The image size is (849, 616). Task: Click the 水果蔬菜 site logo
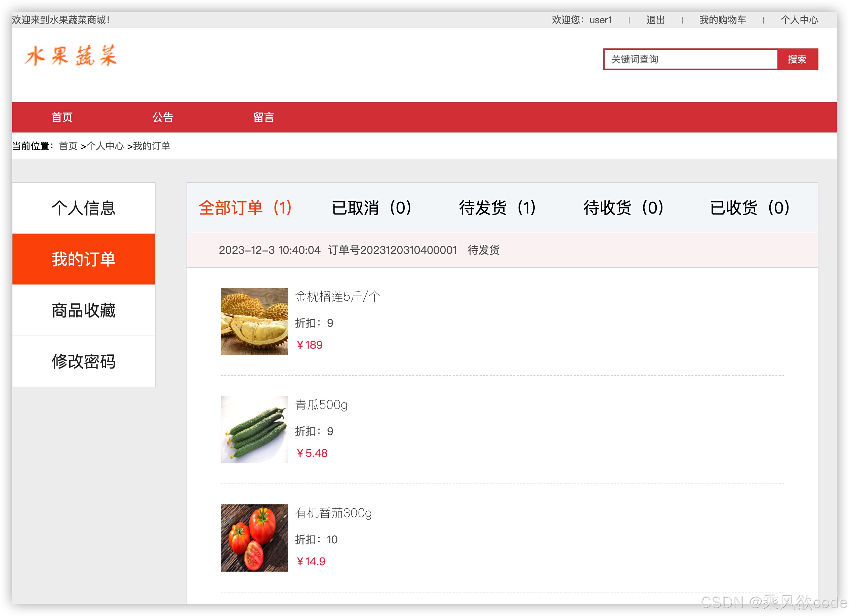pos(71,56)
